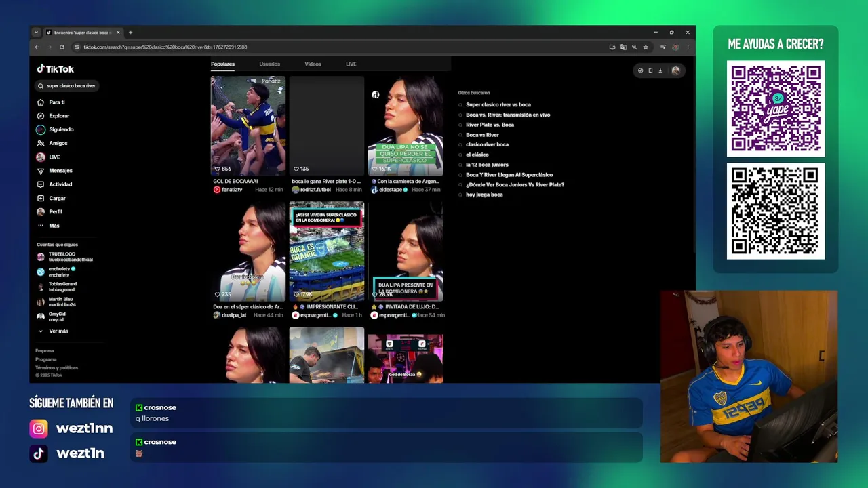Open Mensajes inbox
The width and height of the screenshot is (868, 488).
[55, 171]
